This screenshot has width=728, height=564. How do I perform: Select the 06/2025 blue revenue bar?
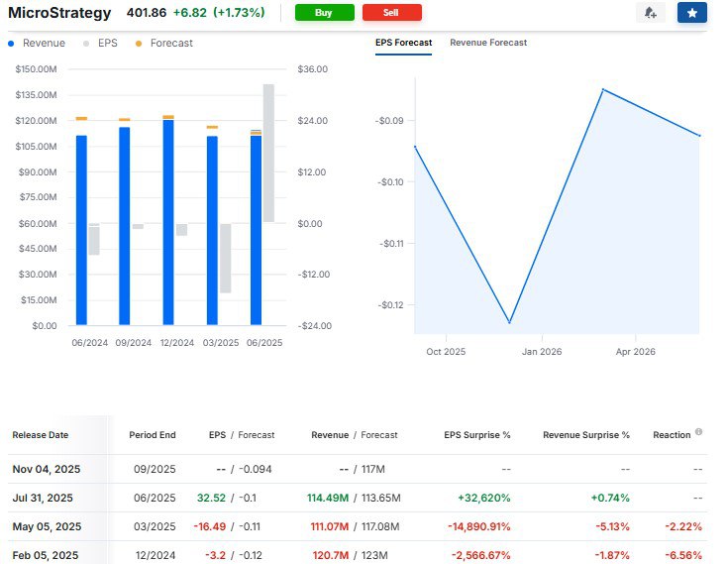coord(256,230)
